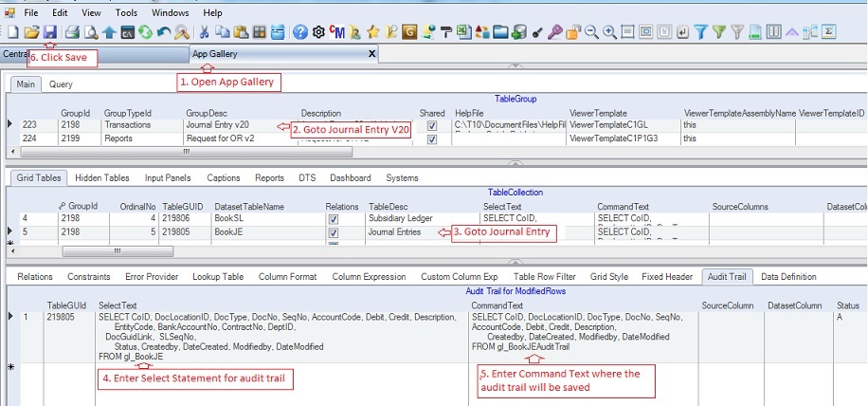Click the purple collapse chevron icon

(792, 32)
